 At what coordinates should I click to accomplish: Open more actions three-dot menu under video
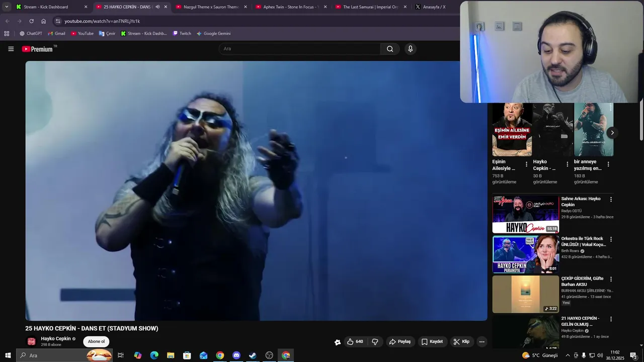[481, 342]
